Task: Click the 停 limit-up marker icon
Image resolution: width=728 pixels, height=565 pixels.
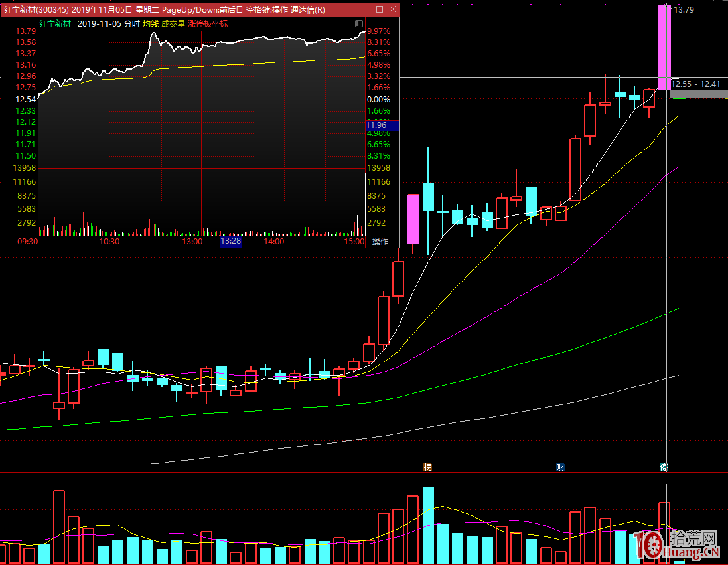Action: [x=664, y=467]
